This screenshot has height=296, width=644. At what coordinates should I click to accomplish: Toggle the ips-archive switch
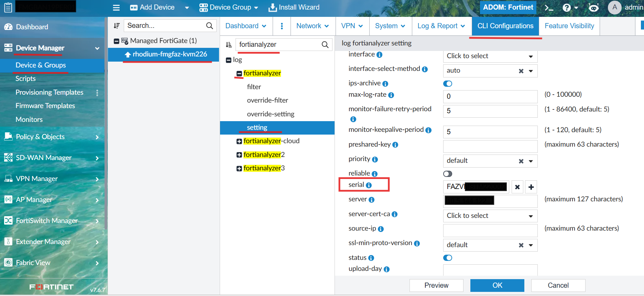click(x=448, y=84)
